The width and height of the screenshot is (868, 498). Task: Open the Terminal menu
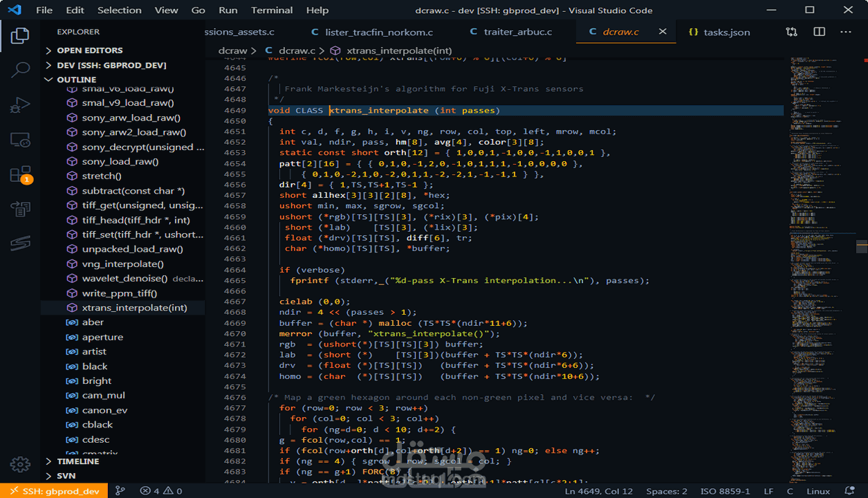272,10
